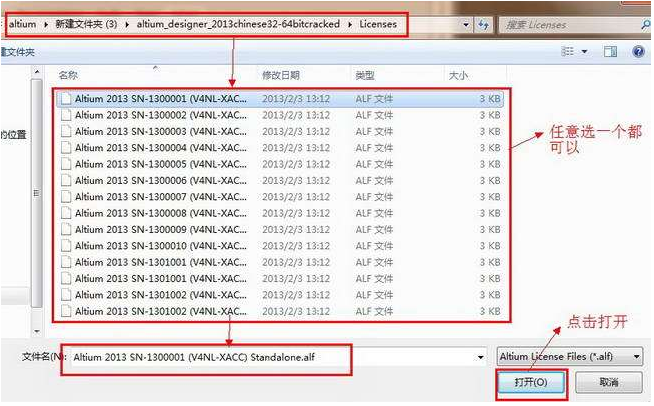Image resolution: width=654 pixels, height=406 pixels.
Task: Expand the arrow before Licenses in breadcrumb
Action: [x=350, y=25]
